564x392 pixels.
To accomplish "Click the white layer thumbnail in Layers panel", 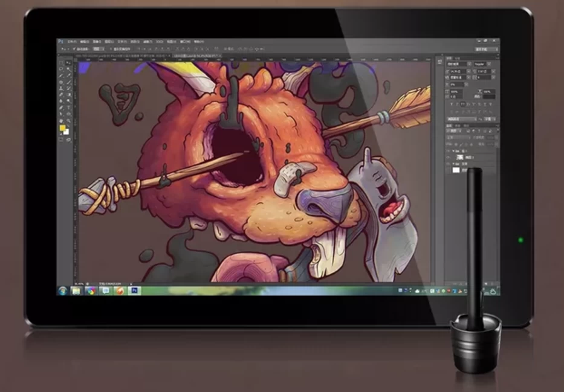I will [456, 170].
